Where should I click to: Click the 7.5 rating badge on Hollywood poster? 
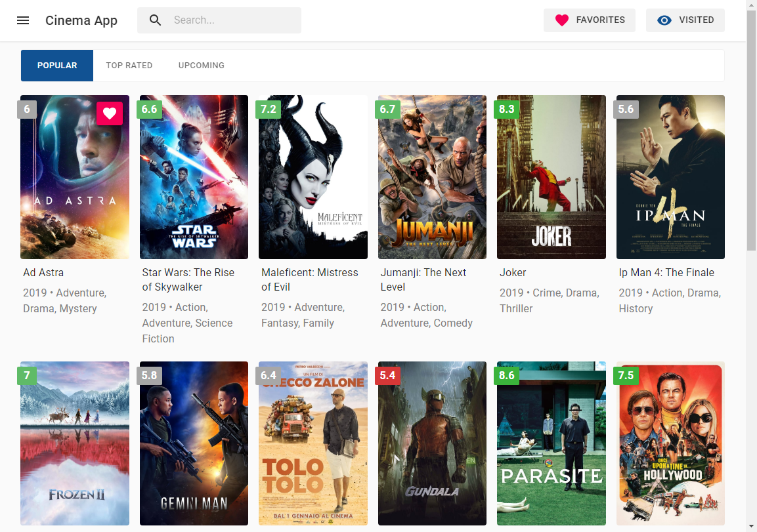click(x=626, y=375)
